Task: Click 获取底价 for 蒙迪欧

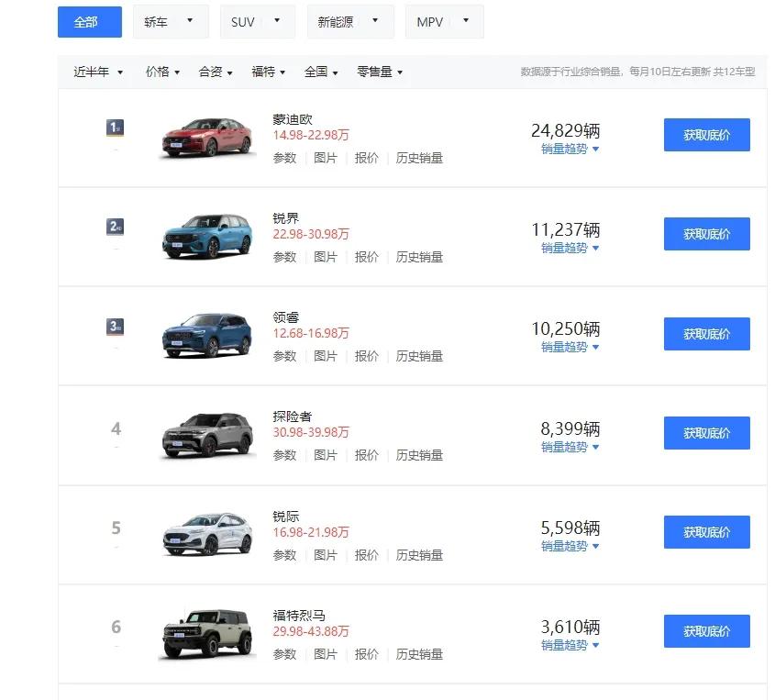Action: click(707, 135)
